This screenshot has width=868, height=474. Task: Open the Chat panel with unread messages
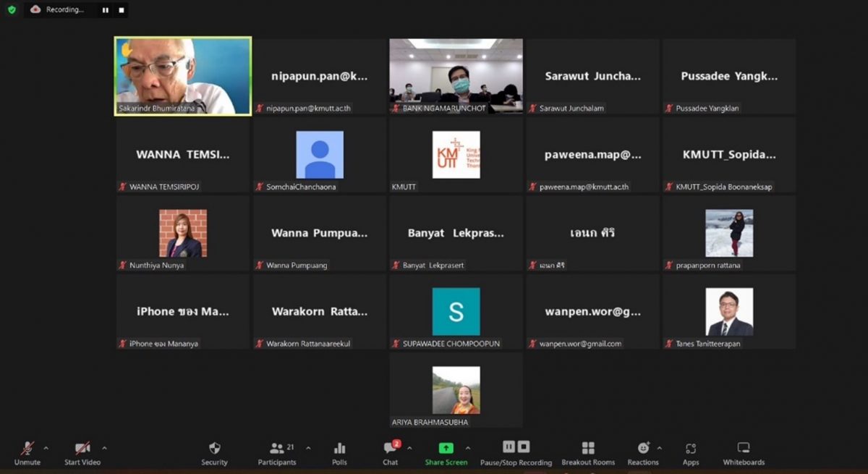(390, 453)
